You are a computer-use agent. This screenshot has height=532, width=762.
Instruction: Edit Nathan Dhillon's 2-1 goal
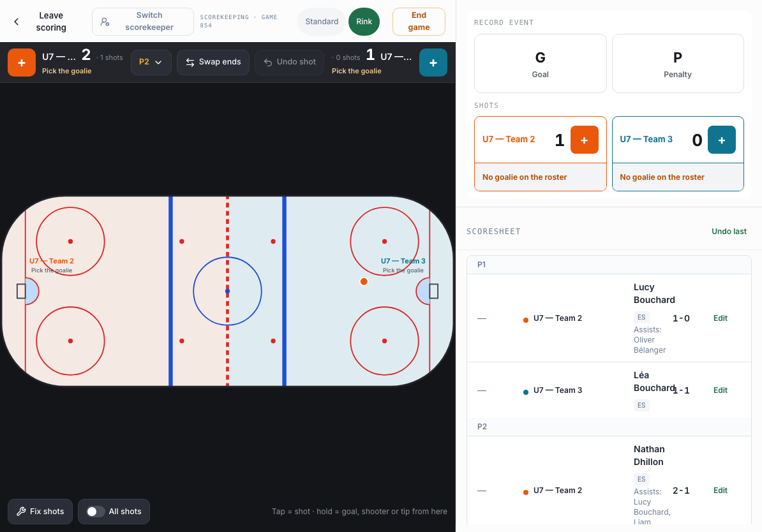(x=721, y=490)
